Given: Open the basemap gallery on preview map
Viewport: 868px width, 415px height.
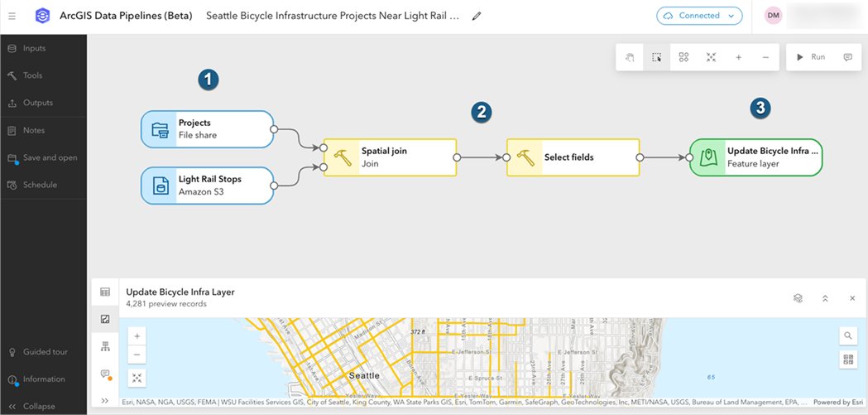Looking at the screenshot, I should 848,359.
